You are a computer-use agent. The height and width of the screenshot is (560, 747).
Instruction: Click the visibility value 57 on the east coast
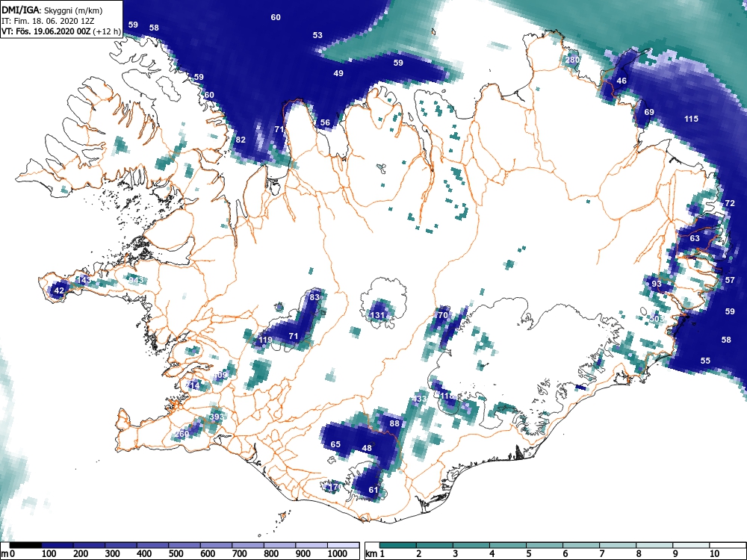tap(730, 280)
